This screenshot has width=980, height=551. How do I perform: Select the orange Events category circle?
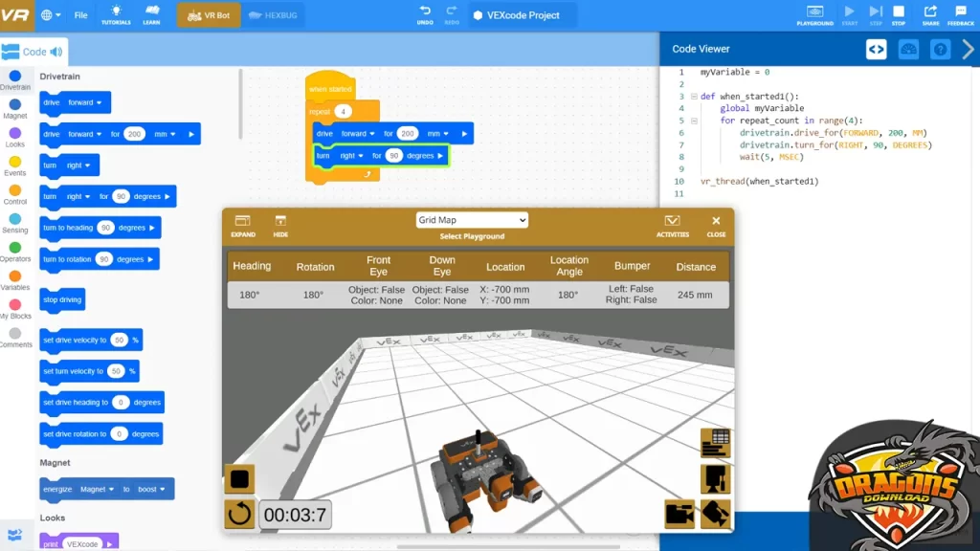(x=15, y=163)
